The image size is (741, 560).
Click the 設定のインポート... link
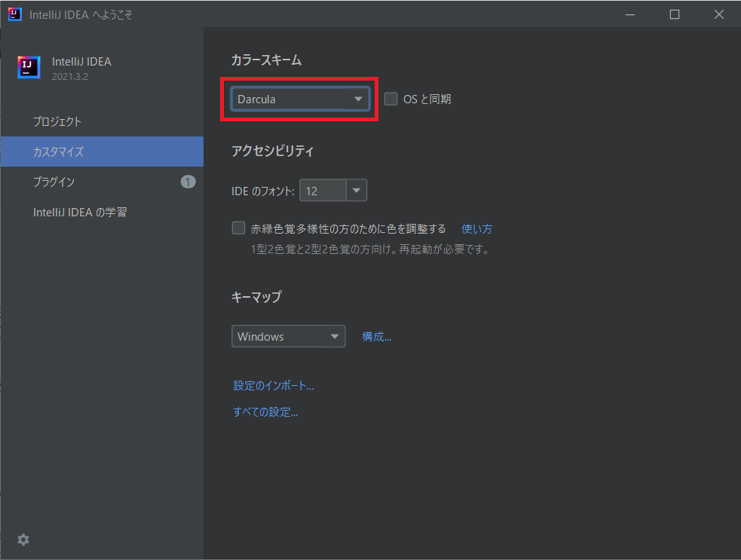274,386
